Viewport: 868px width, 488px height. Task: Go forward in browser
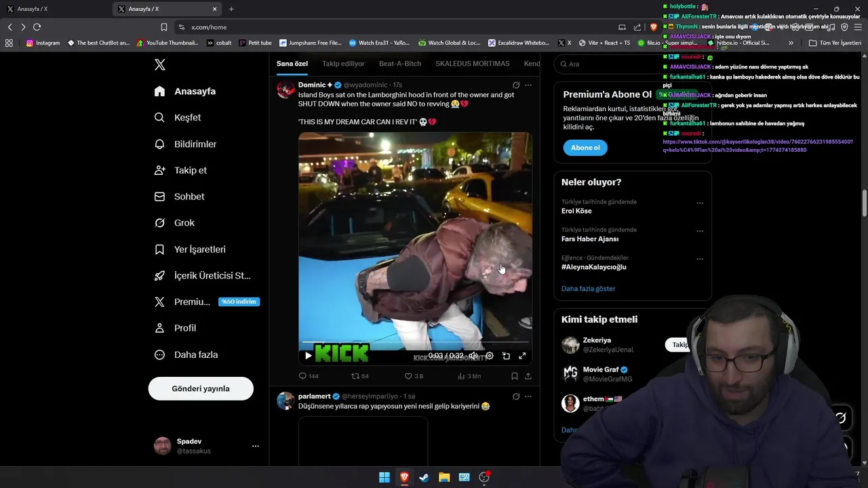(23, 27)
